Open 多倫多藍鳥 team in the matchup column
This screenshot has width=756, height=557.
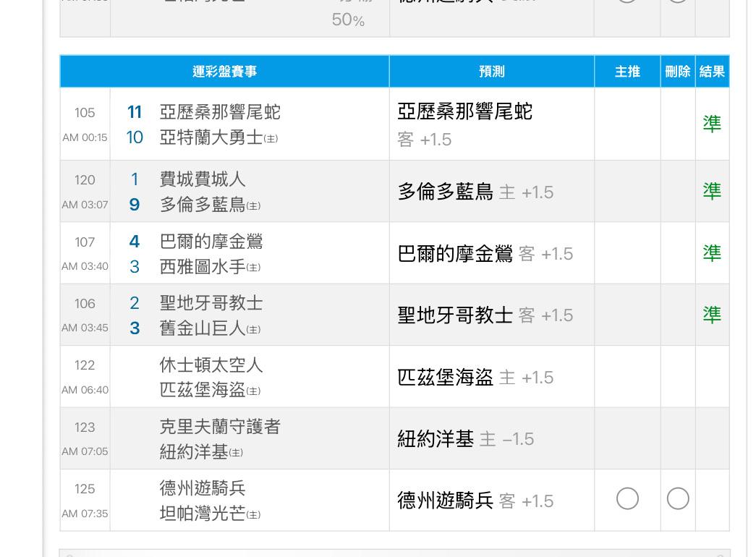(x=203, y=205)
